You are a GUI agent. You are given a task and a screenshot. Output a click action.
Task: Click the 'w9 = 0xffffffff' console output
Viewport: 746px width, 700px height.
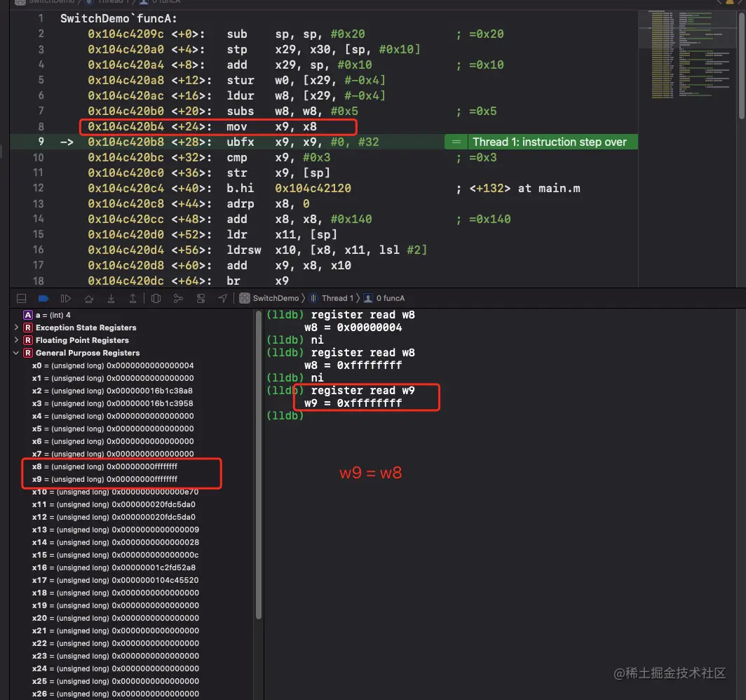coord(353,403)
